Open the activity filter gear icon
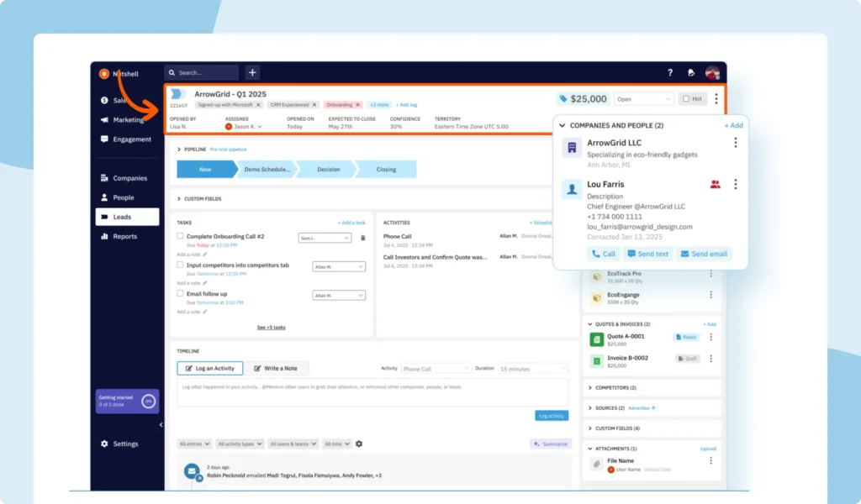This screenshot has width=861, height=504. pos(360,444)
